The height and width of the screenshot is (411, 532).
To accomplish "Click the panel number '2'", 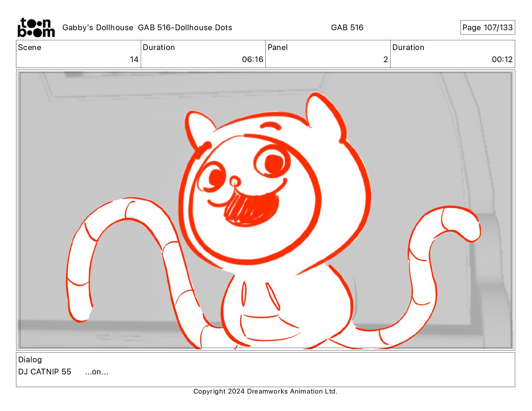I will [x=386, y=59].
